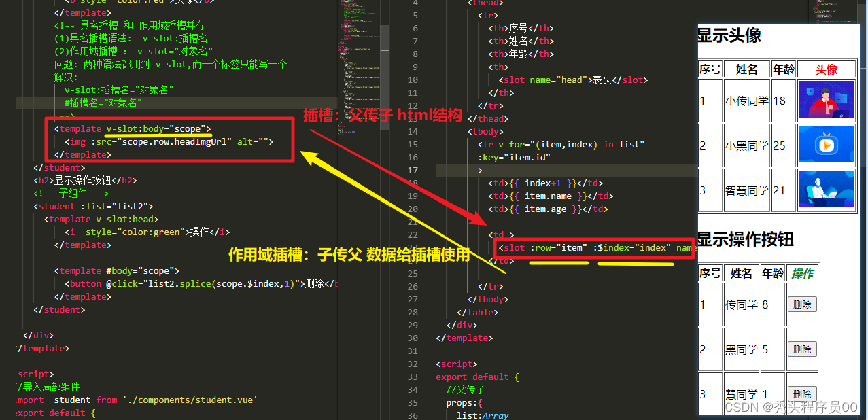
Task: Click 小传同学's avatar thumbnail
Action: pos(826,99)
